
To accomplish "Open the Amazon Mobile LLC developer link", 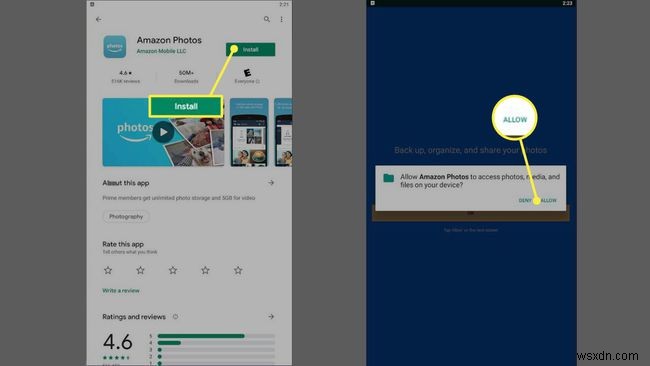I will click(161, 51).
